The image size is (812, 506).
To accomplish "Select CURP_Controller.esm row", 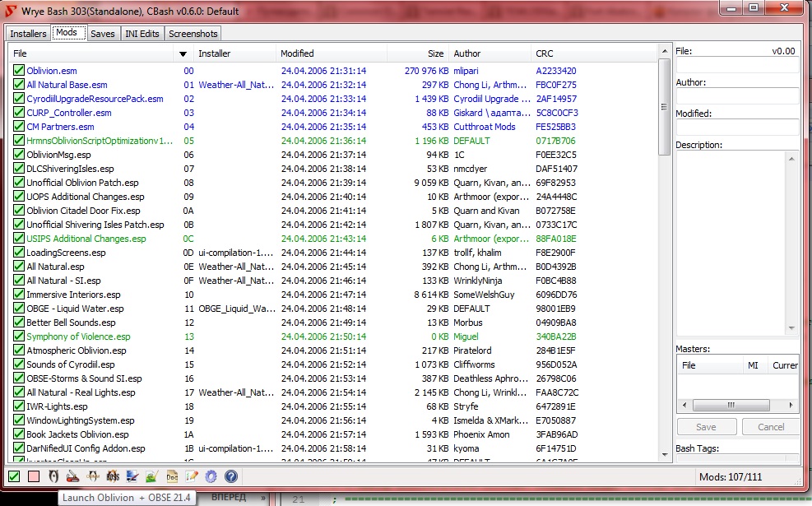I will coord(332,113).
